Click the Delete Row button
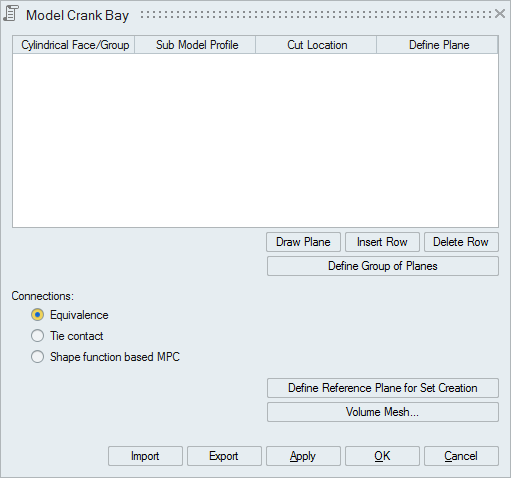 click(x=461, y=242)
